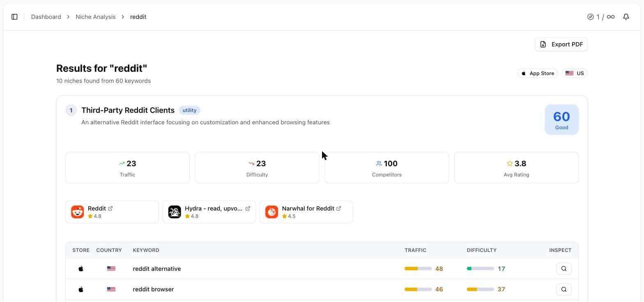Image resolution: width=644 pixels, height=302 pixels.
Task: Click US flag in reddit alternative row
Action: coord(111,269)
